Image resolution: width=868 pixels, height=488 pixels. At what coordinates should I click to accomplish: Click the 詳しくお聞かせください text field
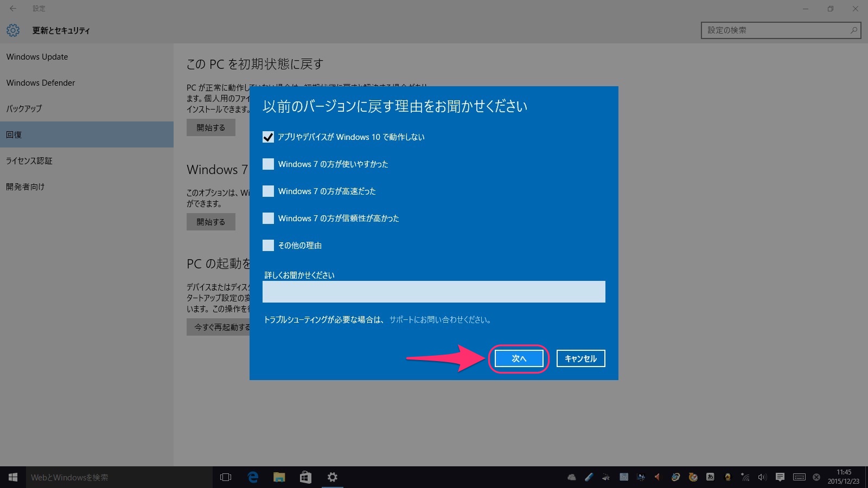click(x=434, y=292)
